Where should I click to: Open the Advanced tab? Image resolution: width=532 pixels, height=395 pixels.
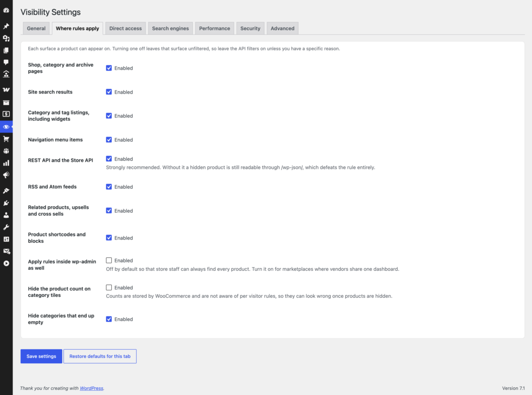click(283, 29)
